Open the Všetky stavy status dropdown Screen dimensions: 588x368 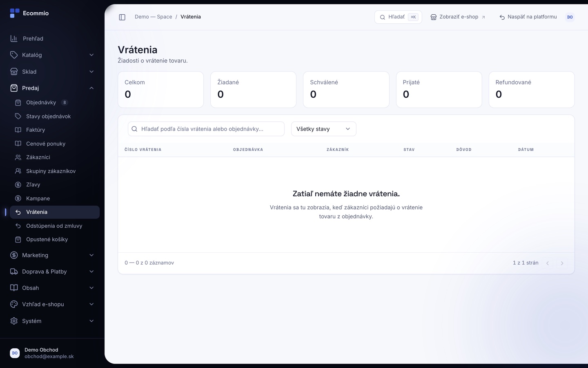323,129
